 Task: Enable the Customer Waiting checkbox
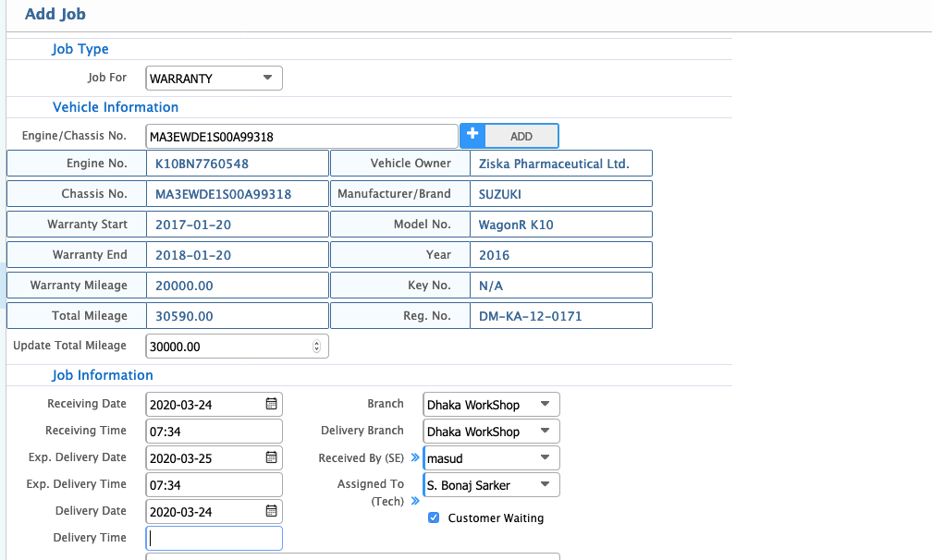click(434, 517)
